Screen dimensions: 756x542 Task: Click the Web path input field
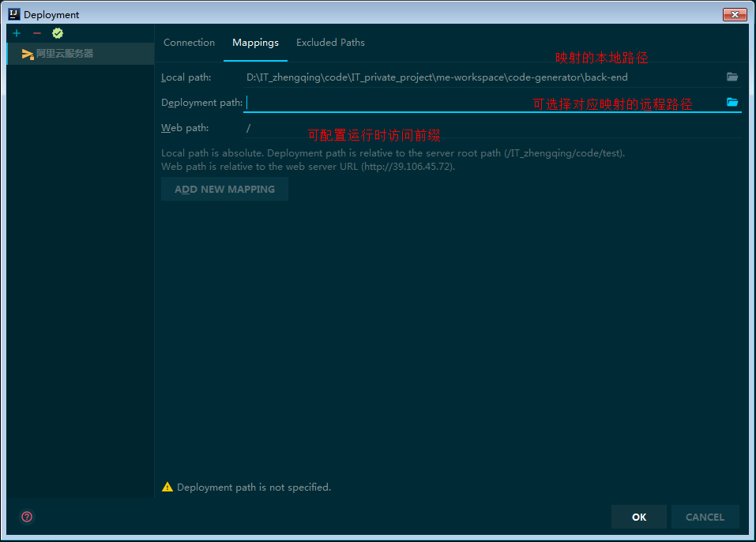492,128
